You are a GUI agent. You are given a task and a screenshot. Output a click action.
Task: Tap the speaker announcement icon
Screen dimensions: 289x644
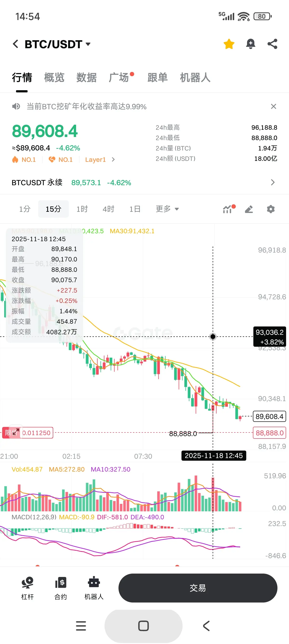[16, 107]
